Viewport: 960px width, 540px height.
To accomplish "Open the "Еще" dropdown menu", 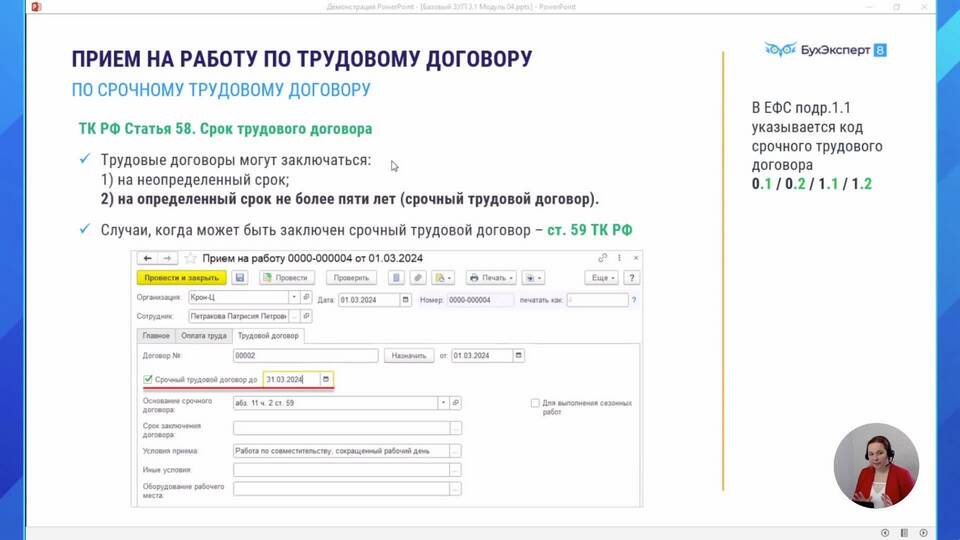I will 602,277.
